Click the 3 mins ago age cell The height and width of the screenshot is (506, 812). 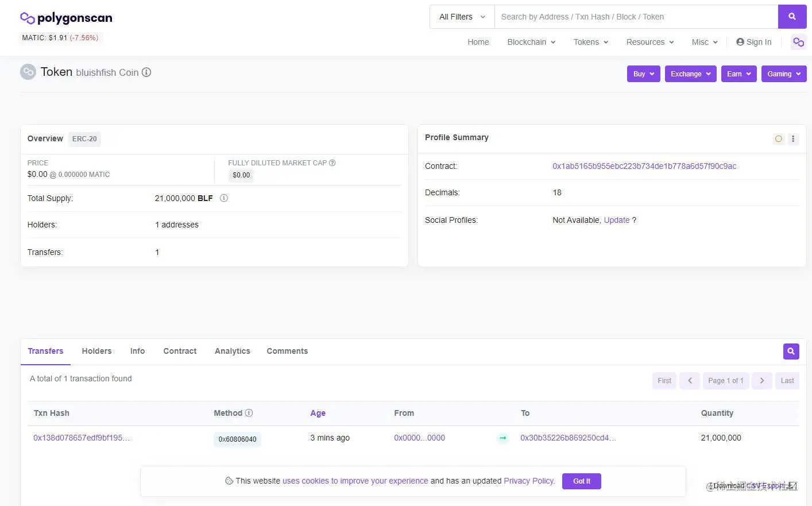[x=330, y=438]
